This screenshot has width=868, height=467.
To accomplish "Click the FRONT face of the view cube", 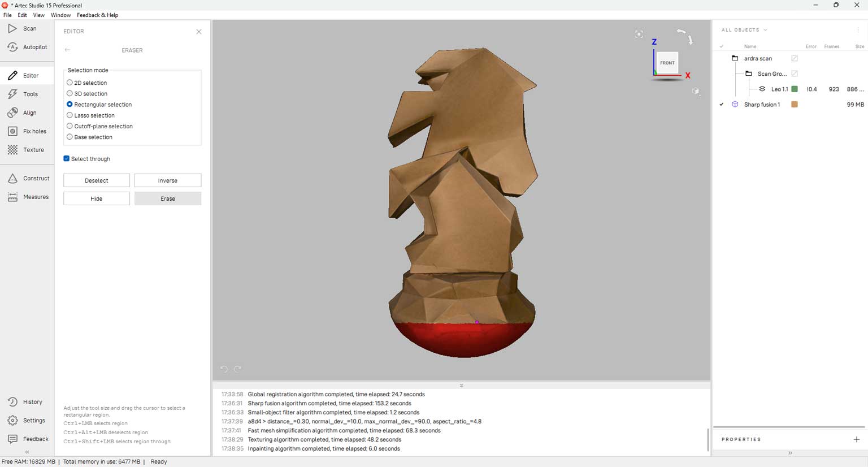I will (667, 63).
